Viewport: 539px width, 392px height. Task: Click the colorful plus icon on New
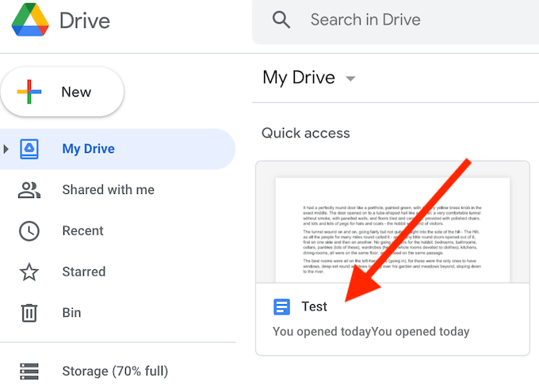[x=29, y=92]
